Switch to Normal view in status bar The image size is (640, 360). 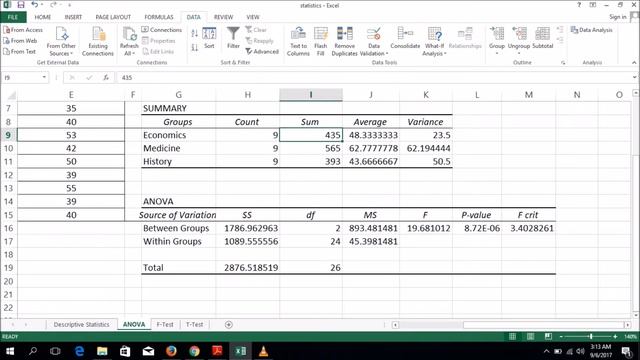pos(512,336)
